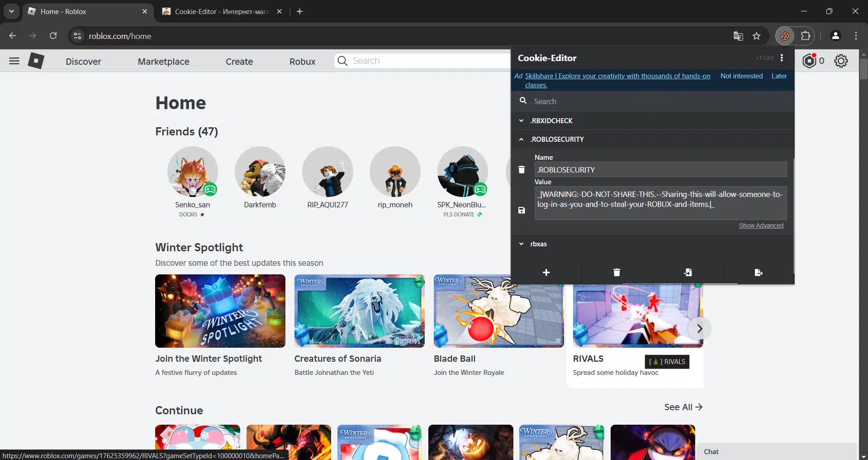This screenshot has height=460, width=868.
Task: Open the Chrome profile icon
Action: point(835,36)
